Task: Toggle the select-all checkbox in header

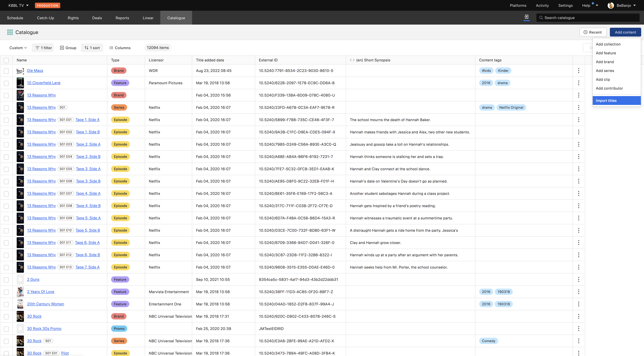Action: 6,60
